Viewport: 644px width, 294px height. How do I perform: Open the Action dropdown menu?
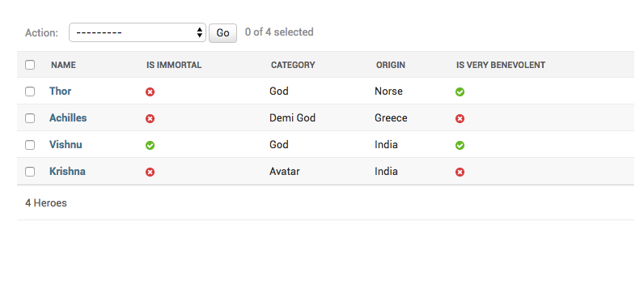138,32
